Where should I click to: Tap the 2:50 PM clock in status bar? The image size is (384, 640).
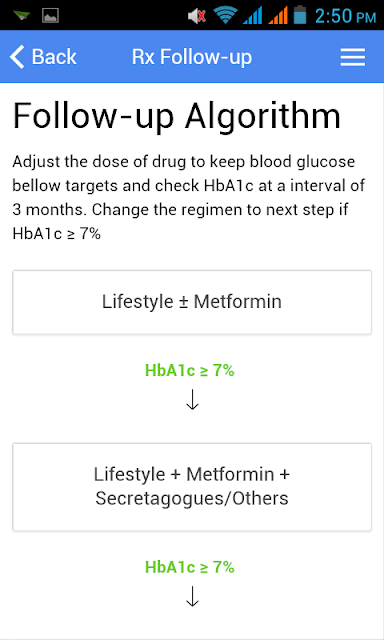[345, 16]
